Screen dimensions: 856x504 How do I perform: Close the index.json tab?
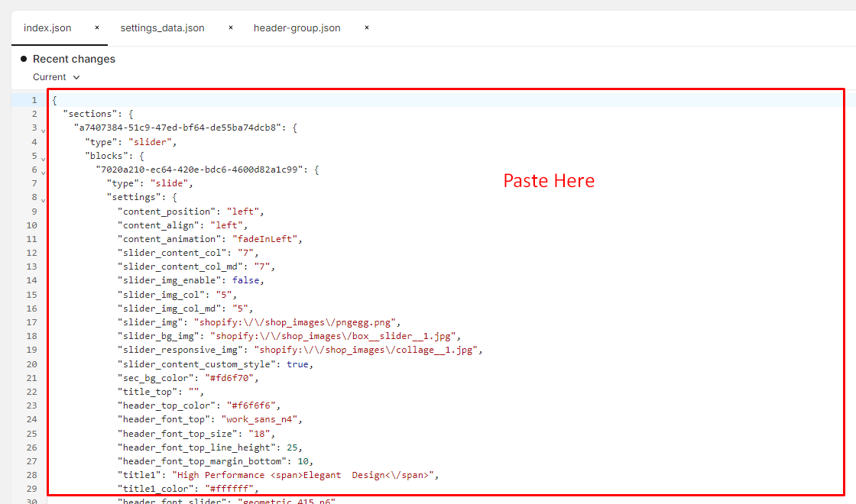[x=97, y=27]
